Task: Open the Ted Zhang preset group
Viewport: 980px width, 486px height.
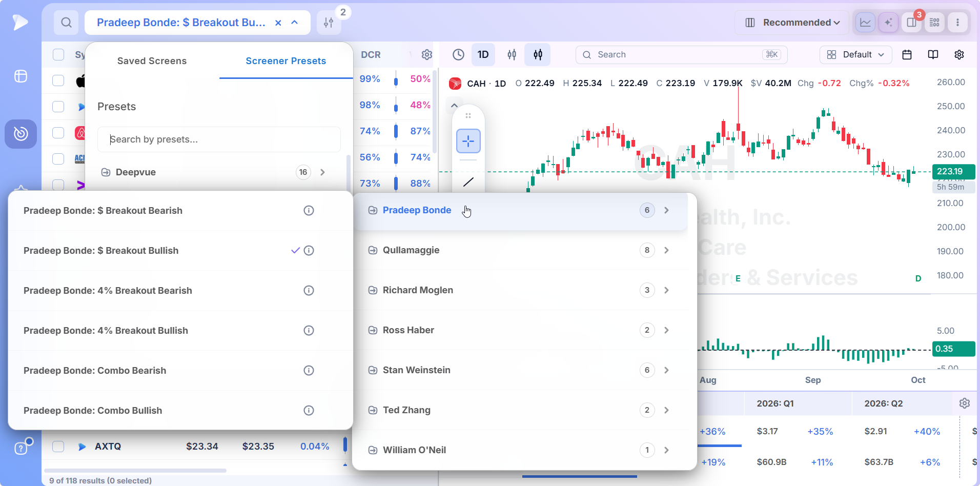Action: (x=520, y=410)
